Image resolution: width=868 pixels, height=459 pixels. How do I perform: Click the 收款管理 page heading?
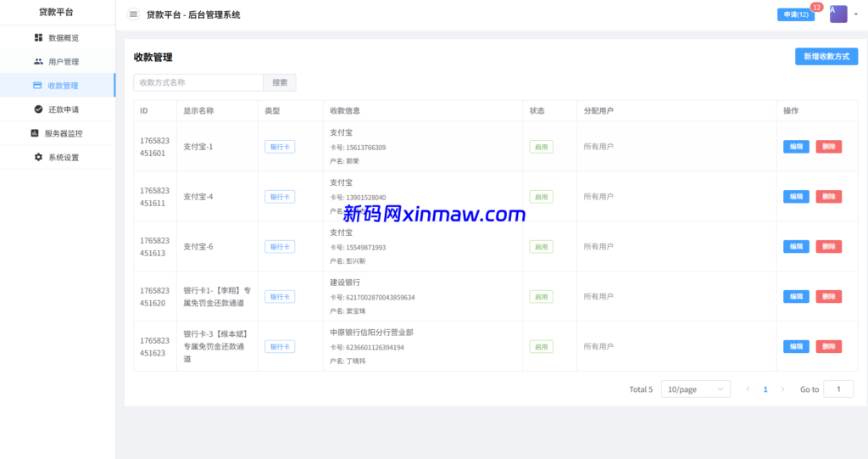pos(153,57)
